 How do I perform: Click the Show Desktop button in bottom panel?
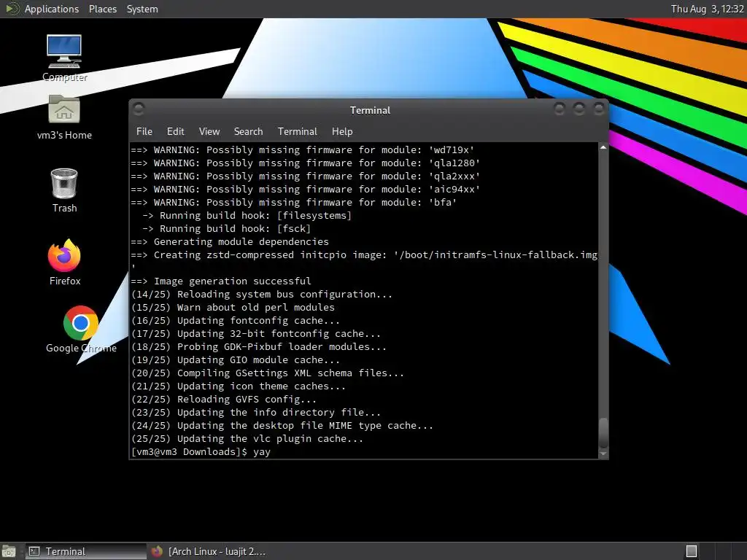pyautogui.click(x=9, y=551)
